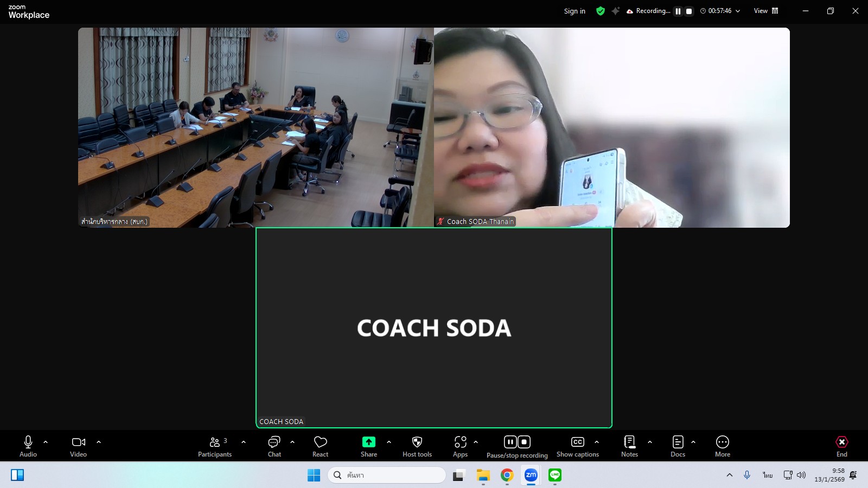Click the green Share screen icon

click(x=368, y=442)
